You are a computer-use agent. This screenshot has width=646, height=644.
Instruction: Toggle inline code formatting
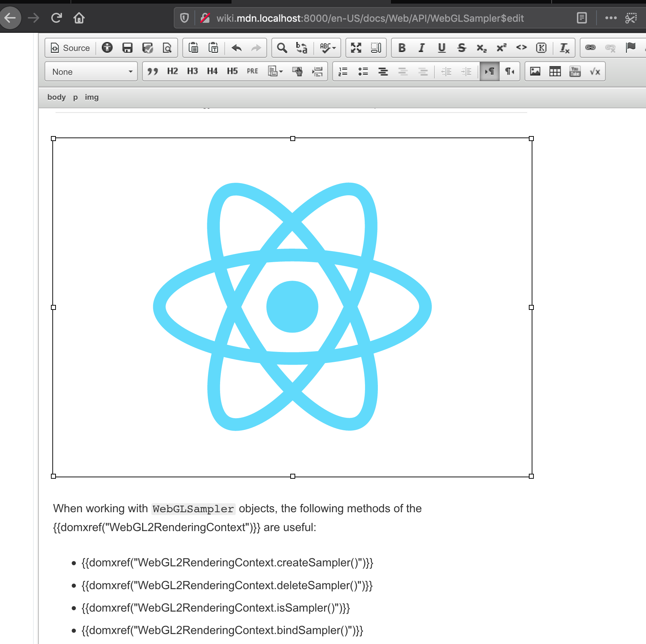click(x=521, y=48)
